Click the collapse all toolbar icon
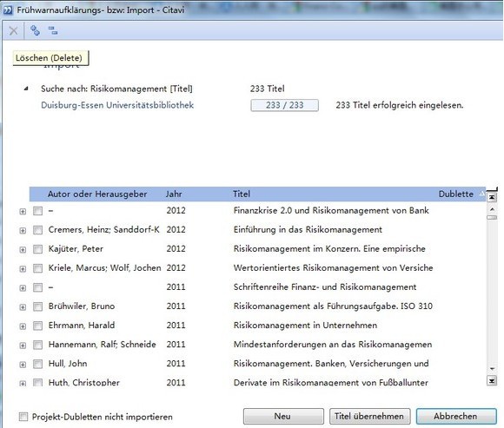This screenshot has height=428, width=504. (53, 30)
